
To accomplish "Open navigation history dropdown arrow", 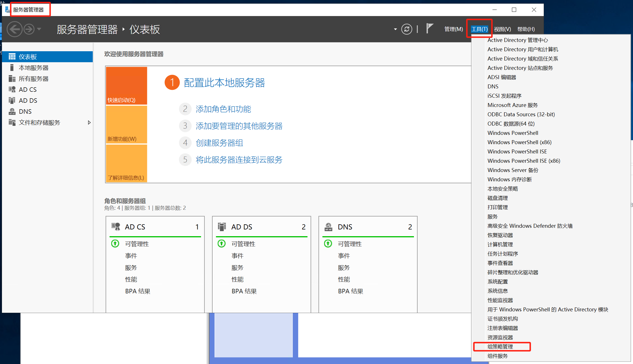I will 39,29.
